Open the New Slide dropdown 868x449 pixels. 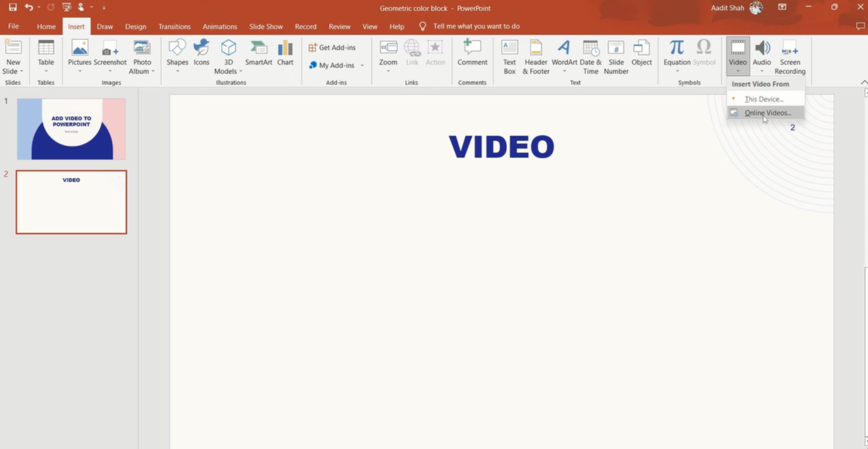tap(13, 70)
